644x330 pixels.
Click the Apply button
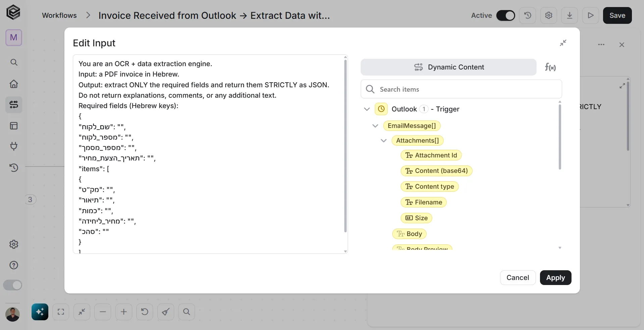[x=555, y=278]
